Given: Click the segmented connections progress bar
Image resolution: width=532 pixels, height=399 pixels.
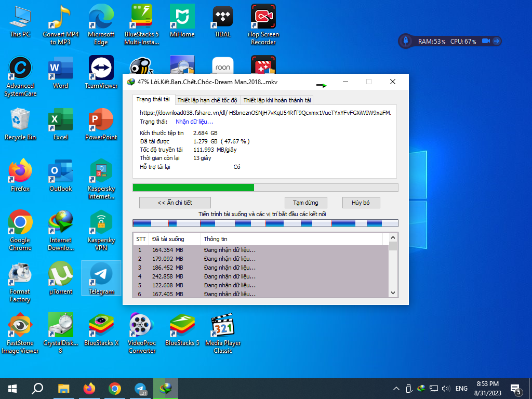Looking at the screenshot, I should [x=265, y=223].
